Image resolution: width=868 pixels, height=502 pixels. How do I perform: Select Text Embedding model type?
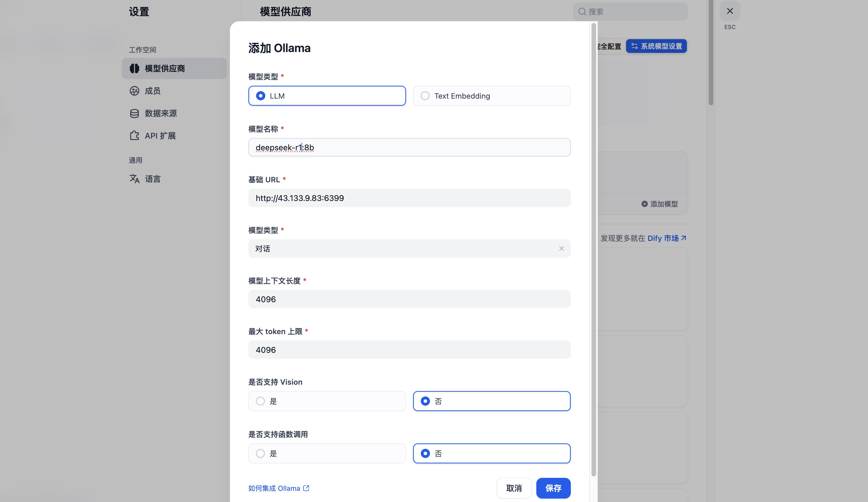(425, 96)
